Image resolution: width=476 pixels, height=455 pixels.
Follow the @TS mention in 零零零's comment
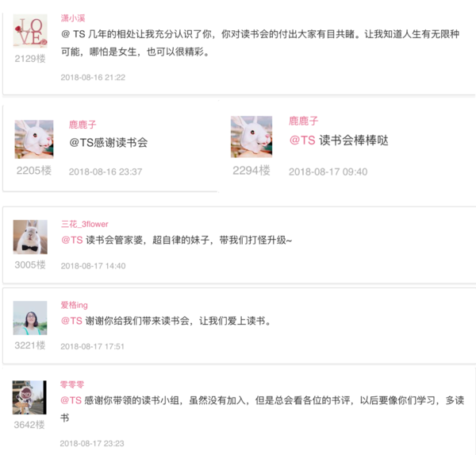coord(71,400)
